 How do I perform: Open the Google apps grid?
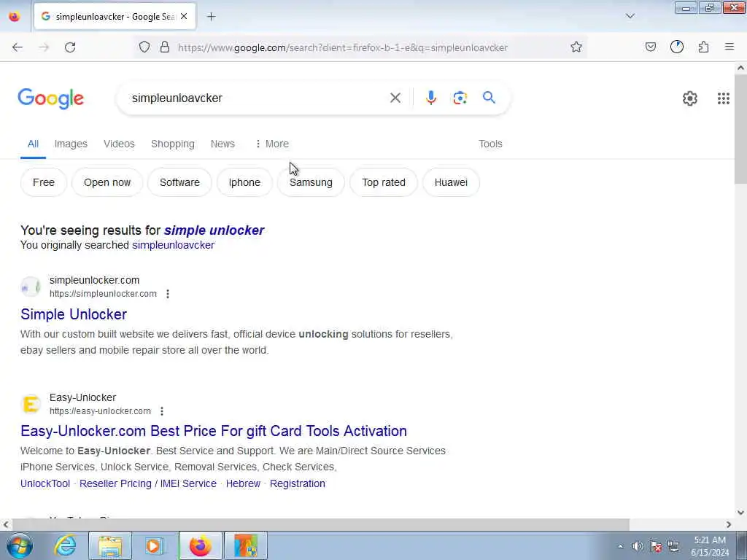tap(723, 98)
